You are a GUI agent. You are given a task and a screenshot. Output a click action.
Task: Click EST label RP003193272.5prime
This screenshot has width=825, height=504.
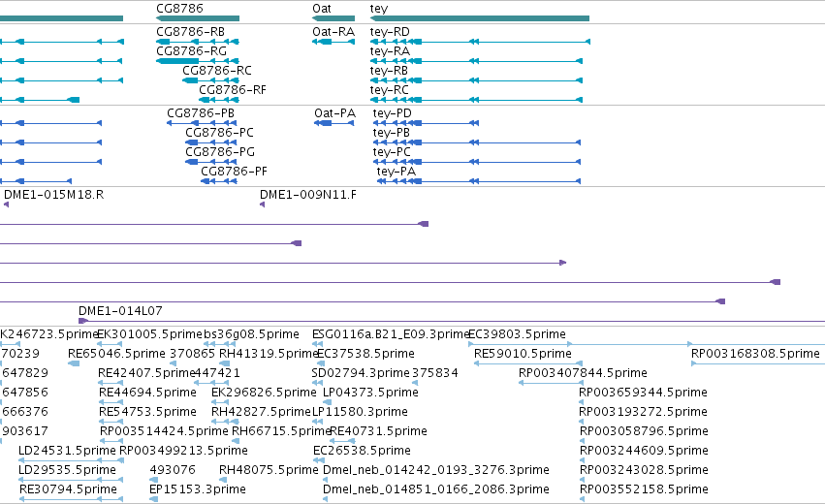[643, 412]
